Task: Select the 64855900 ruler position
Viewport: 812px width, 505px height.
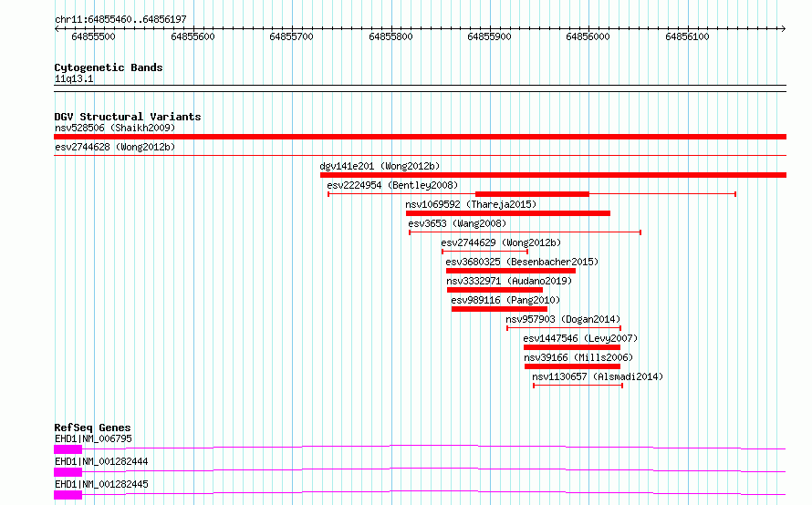Action: point(489,36)
